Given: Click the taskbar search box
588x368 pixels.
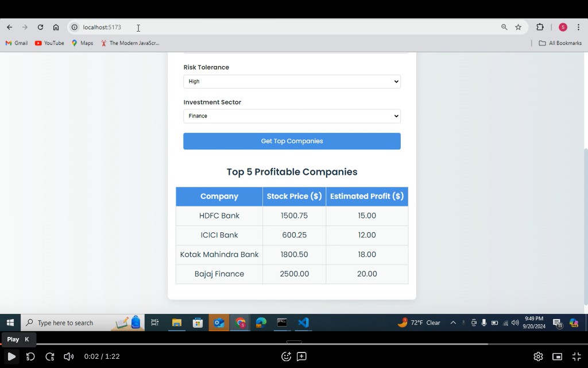Looking at the screenshot, I should 83,323.
